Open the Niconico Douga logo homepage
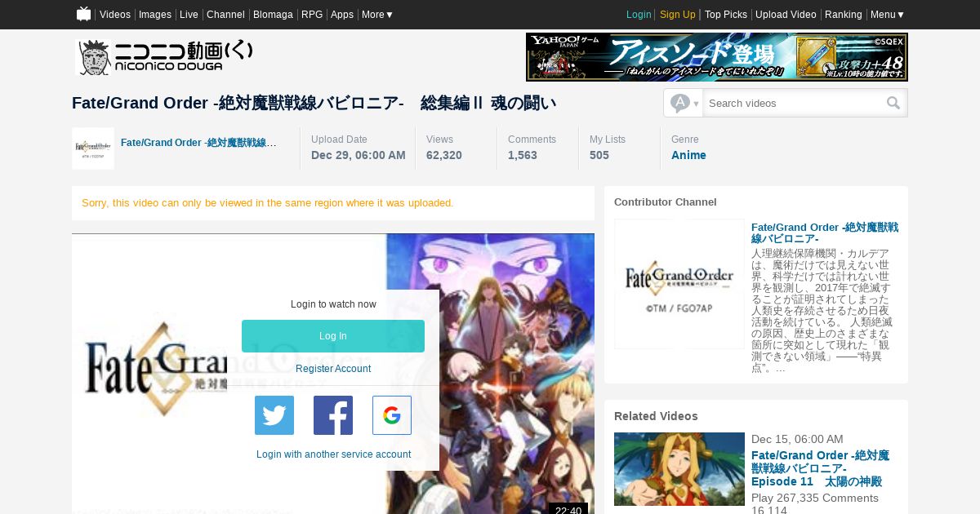The height and width of the screenshot is (514, 980). [164, 57]
